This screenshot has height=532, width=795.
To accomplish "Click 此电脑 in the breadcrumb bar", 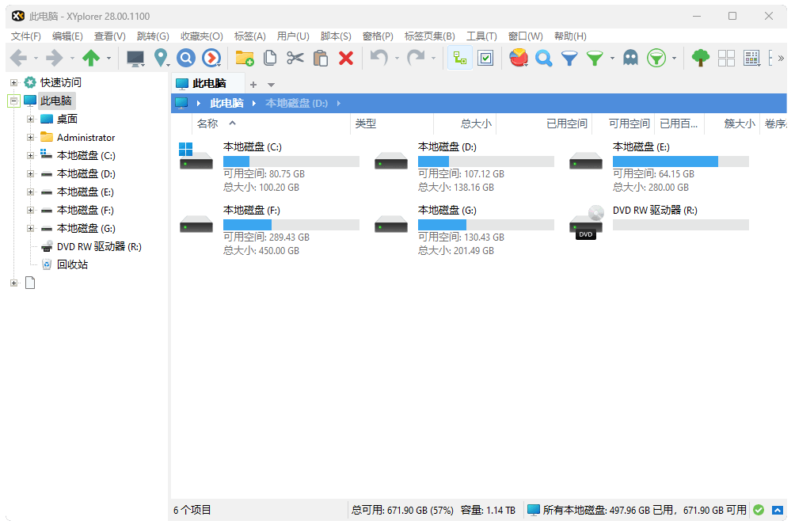I will click(x=228, y=102).
